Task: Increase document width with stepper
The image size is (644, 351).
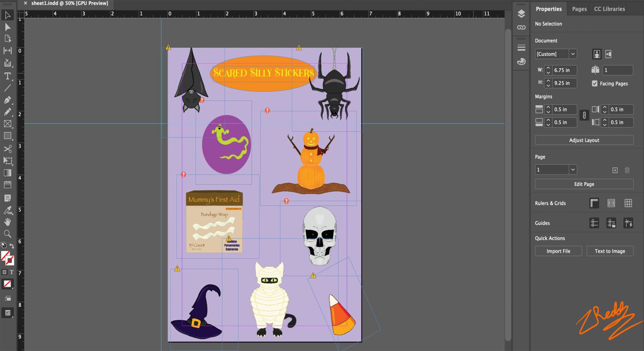Action: pos(548,68)
